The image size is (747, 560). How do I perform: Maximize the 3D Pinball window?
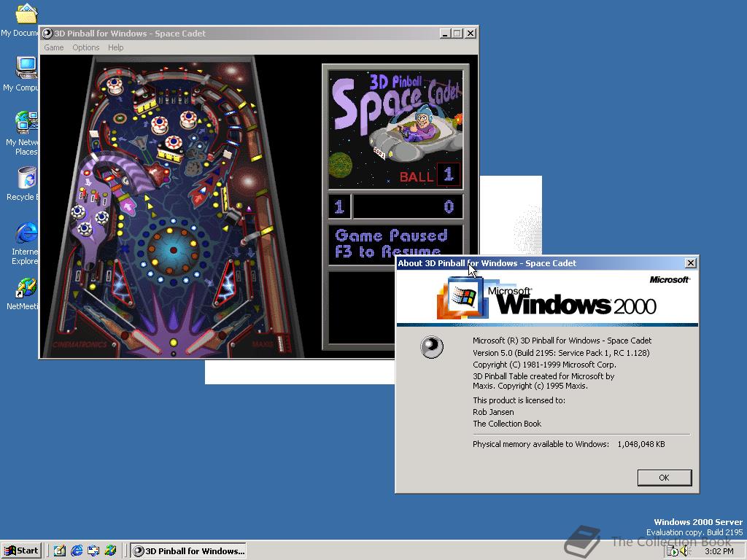click(457, 34)
